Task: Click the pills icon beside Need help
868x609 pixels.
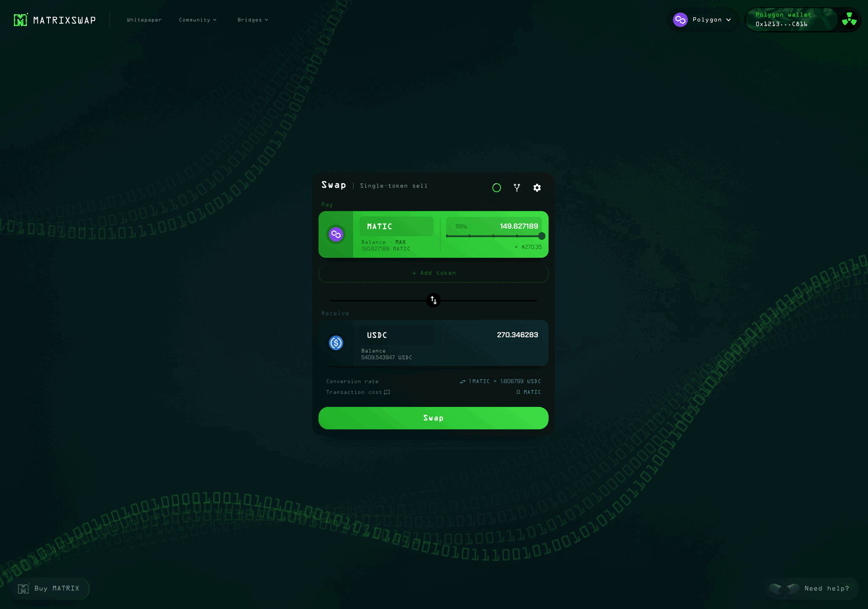Action: coord(784,588)
